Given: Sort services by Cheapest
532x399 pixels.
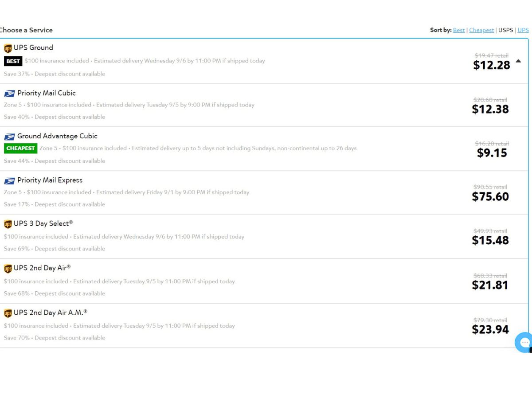Looking at the screenshot, I should coord(481,30).
